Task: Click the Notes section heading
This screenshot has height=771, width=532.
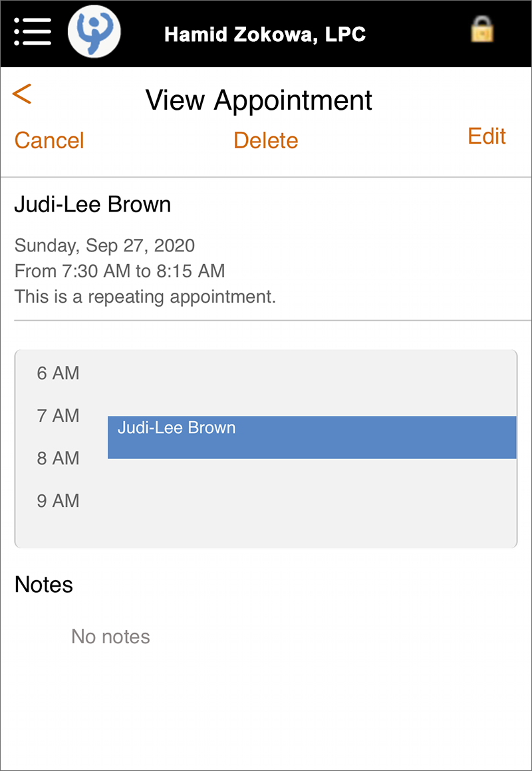Action: (44, 585)
